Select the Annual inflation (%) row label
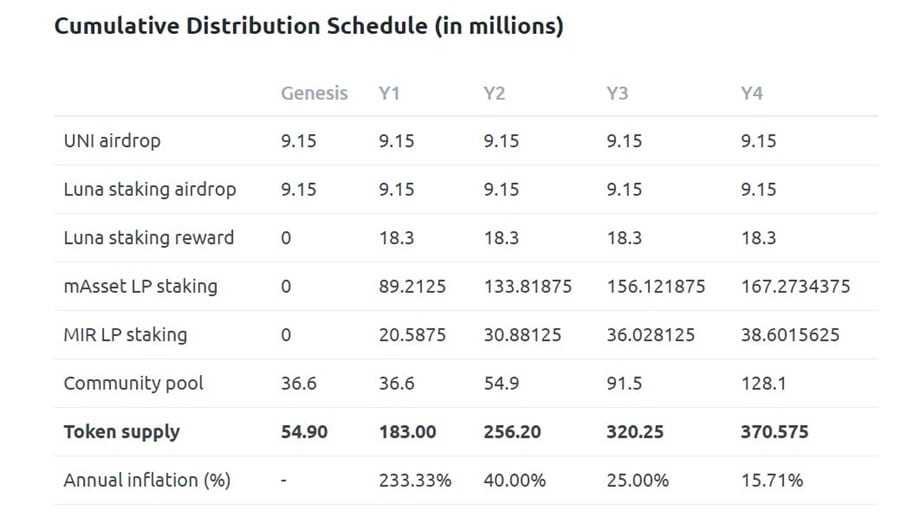 147,480
